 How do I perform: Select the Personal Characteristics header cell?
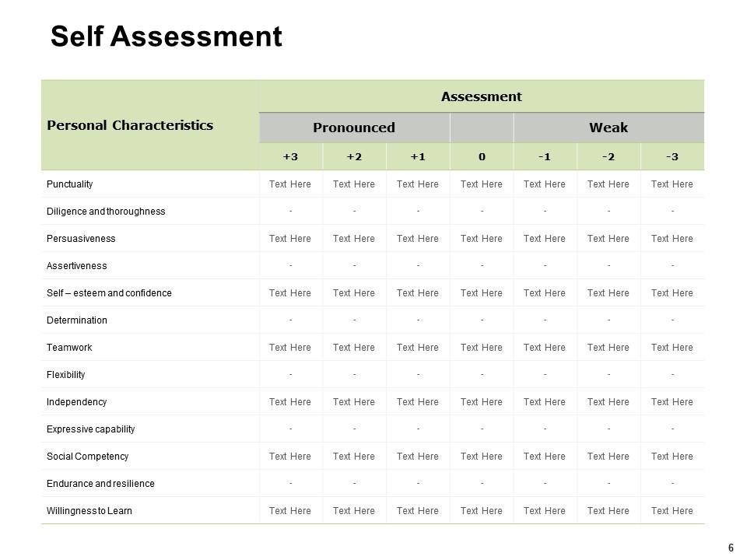(x=130, y=125)
